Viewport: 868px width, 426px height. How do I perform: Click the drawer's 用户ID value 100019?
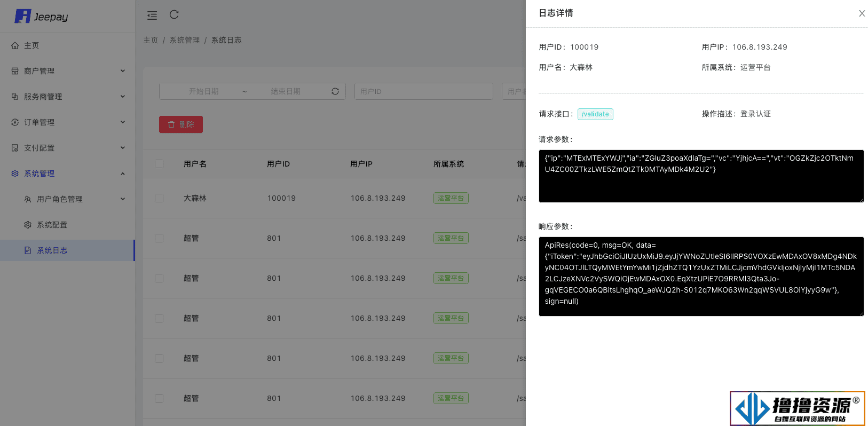click(585, 47)
